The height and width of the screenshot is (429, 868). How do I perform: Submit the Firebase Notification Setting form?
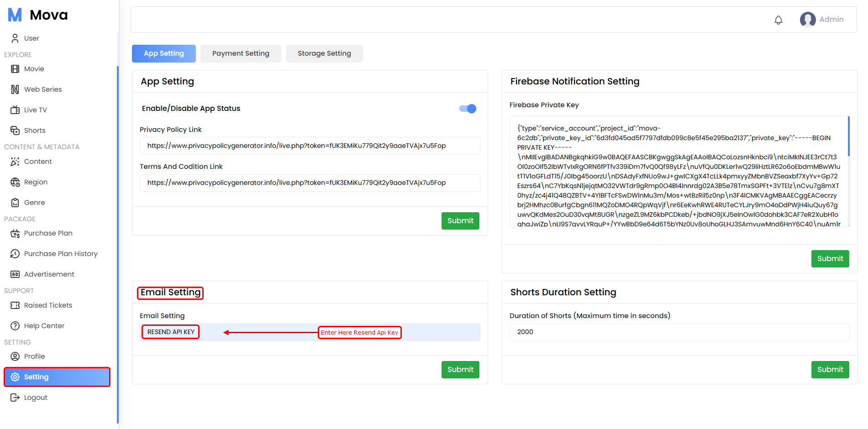tap(830, 259)
